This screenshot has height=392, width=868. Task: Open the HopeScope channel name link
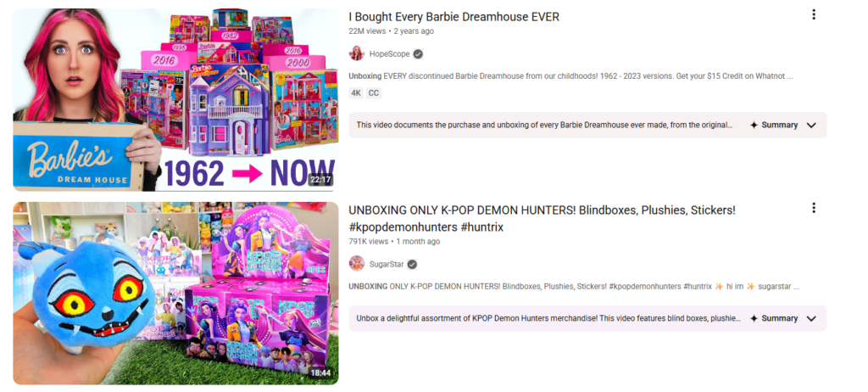pyautogui.click(x=390, y=53)
